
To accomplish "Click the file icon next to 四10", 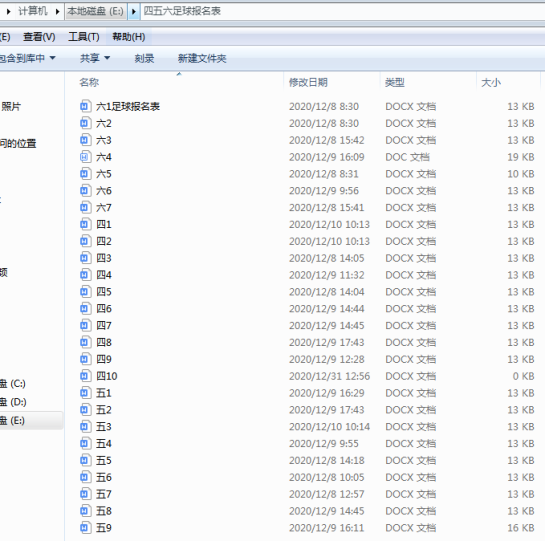I will click(x=85, y=376).
